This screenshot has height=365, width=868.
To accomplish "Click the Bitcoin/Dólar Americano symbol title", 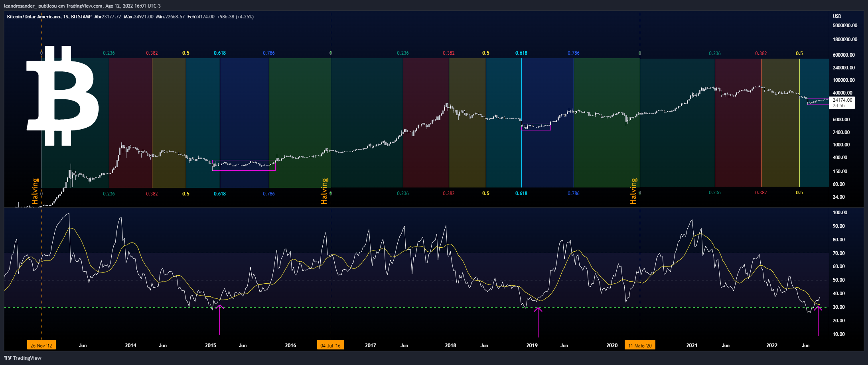I will 34,17.
